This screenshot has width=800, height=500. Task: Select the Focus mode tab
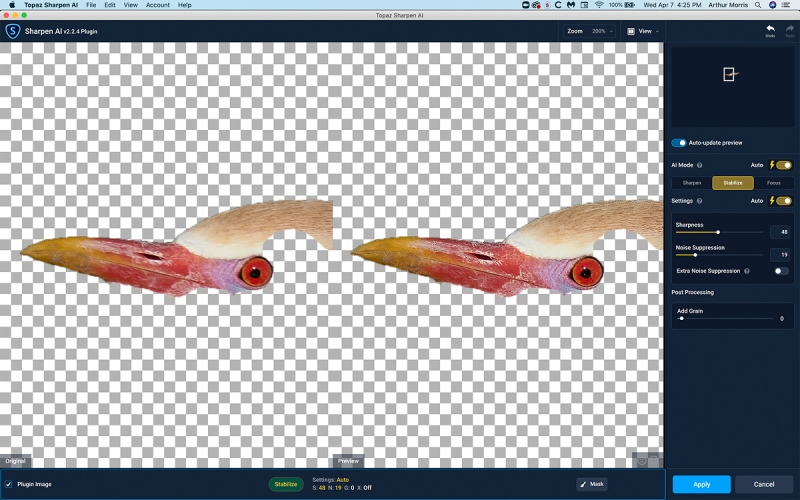tap(773, 183)
